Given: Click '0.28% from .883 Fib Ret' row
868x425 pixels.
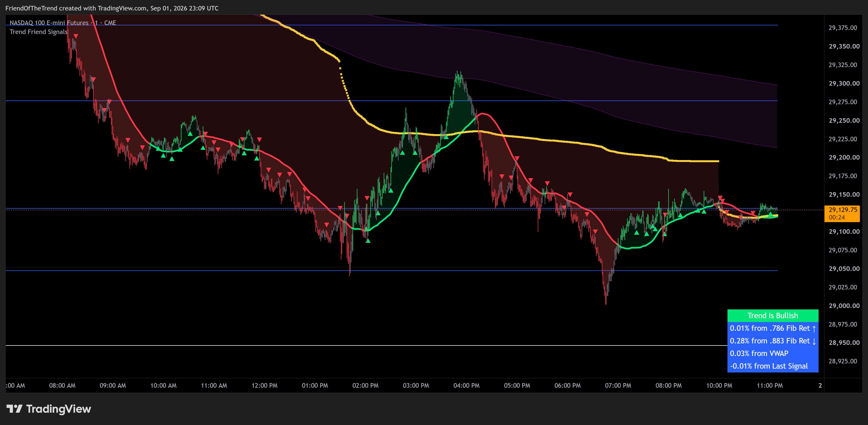Looking at the screenshot, I should 773,341.
